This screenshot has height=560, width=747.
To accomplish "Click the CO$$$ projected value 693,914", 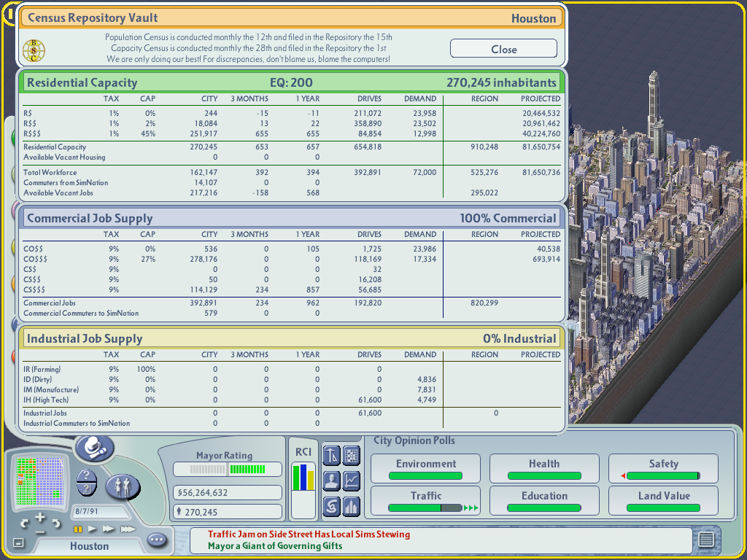I will (x=546, y=259).
